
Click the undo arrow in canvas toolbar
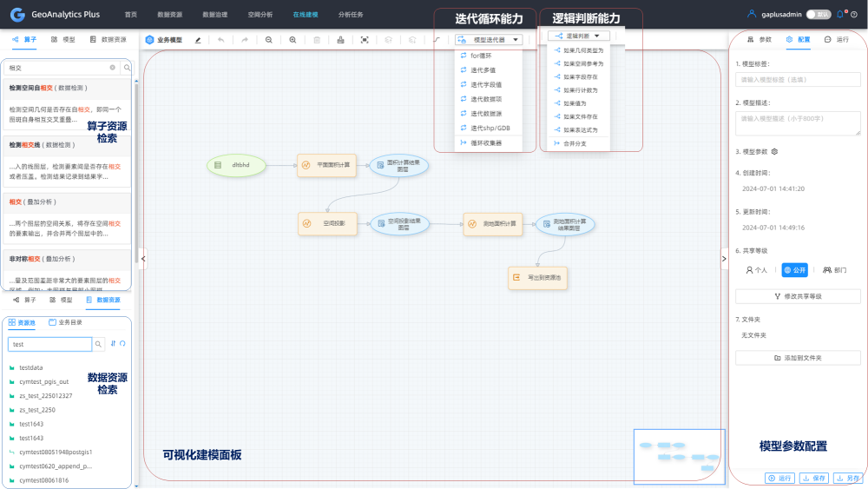[x=220, y=40]
